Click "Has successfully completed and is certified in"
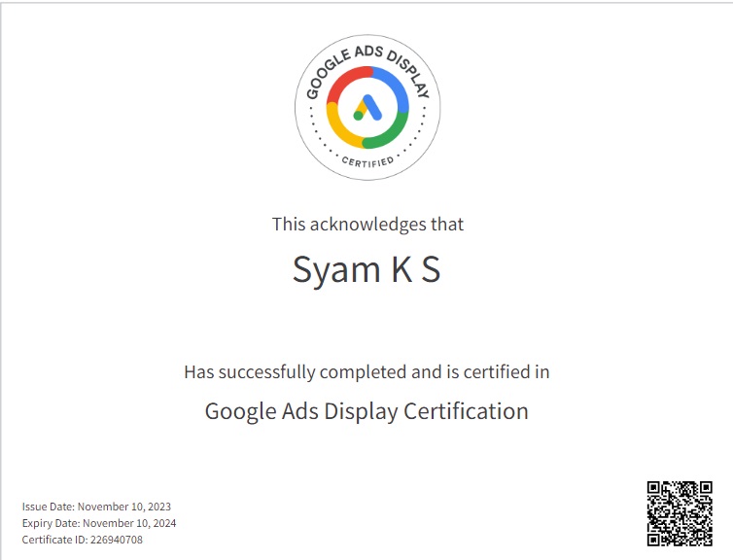Viewport: 733px width, 560px height. click(366, 371)
